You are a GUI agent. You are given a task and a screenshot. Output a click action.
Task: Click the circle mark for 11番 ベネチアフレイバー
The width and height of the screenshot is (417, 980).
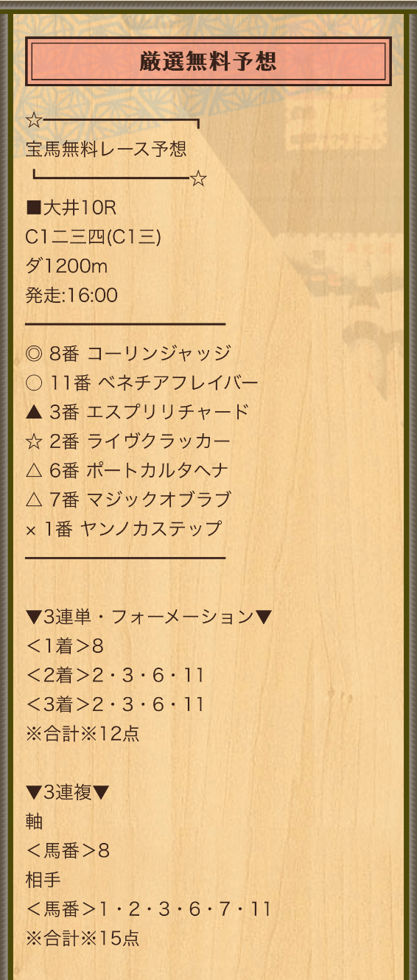[34, 383]
